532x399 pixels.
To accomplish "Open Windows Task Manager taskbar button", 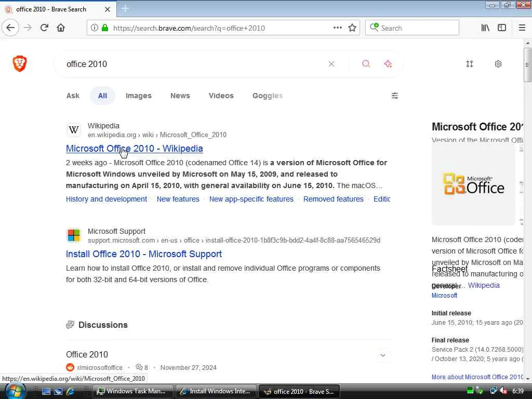I will point(132,392).
